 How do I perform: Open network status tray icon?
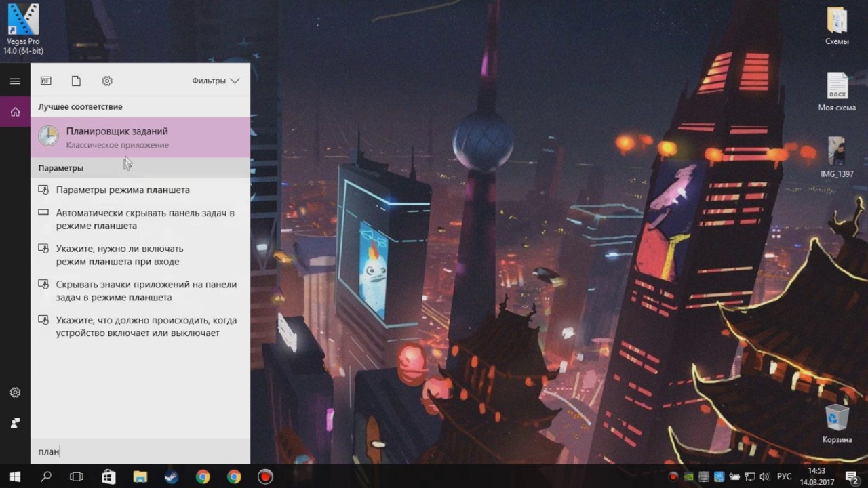[750, 476]
